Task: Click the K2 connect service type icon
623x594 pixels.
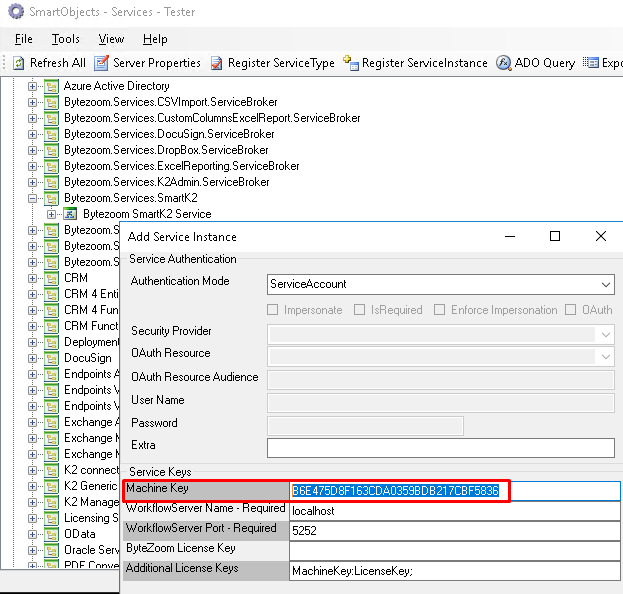Action: click(51, 470)
